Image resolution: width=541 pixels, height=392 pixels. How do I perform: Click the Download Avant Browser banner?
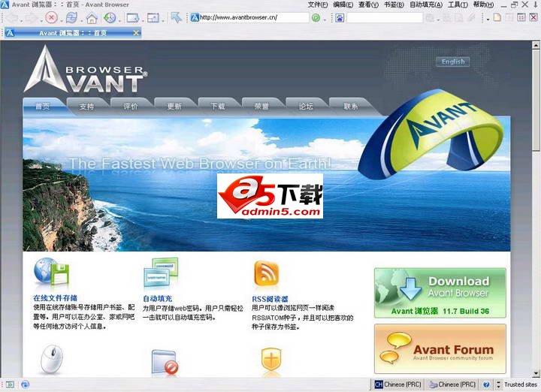click(x=440, y=293)
